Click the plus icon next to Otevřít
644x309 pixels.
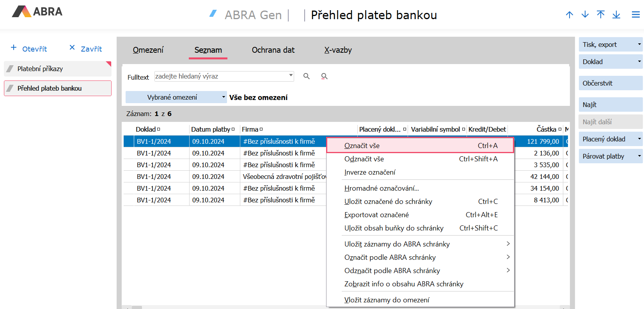click(14, 48)
